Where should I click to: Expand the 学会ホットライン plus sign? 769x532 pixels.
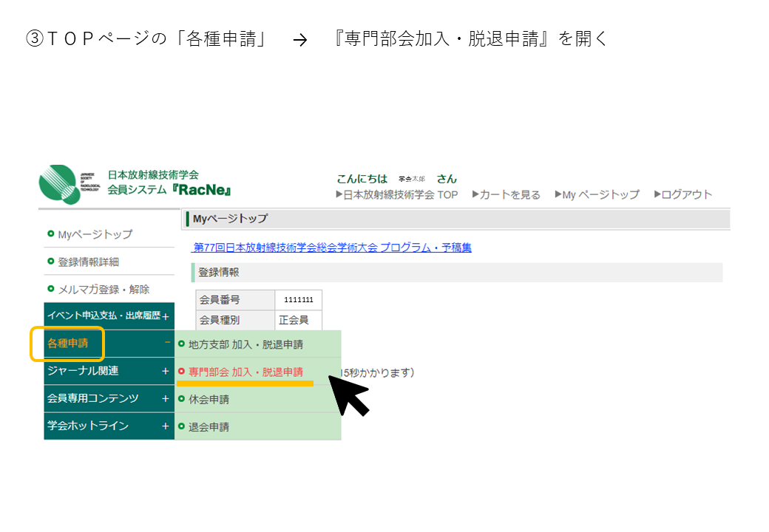[x=166, y=426]
